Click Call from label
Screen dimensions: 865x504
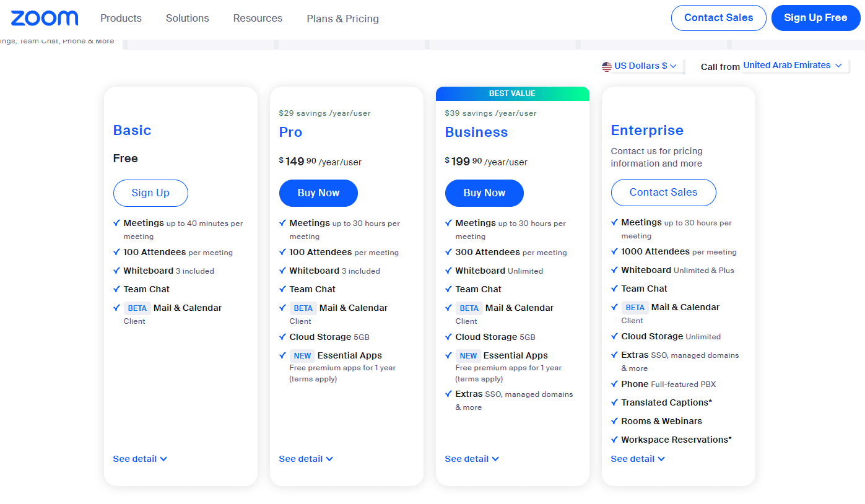pos(720,67)
